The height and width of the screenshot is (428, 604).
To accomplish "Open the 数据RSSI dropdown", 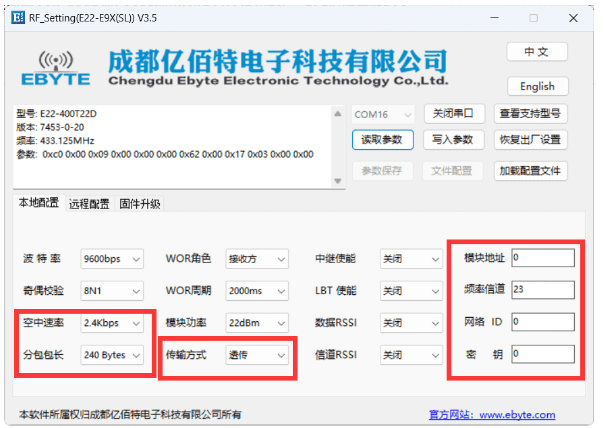I will click(411, 323).
